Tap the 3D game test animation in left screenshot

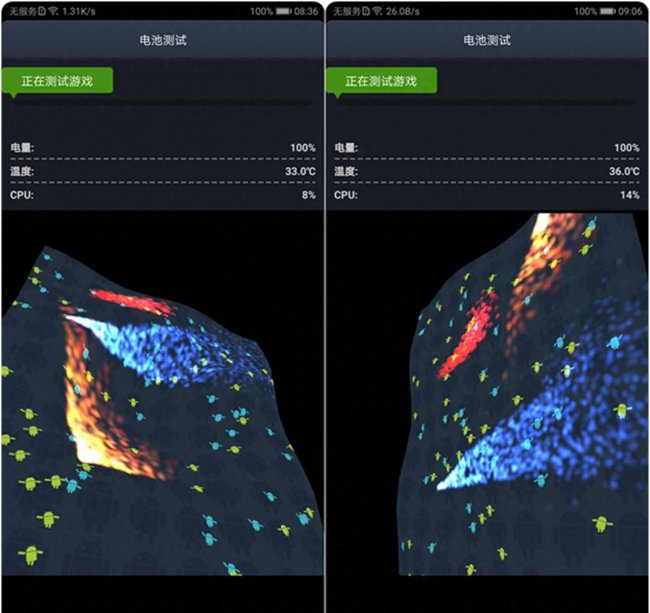click(162, 394)
